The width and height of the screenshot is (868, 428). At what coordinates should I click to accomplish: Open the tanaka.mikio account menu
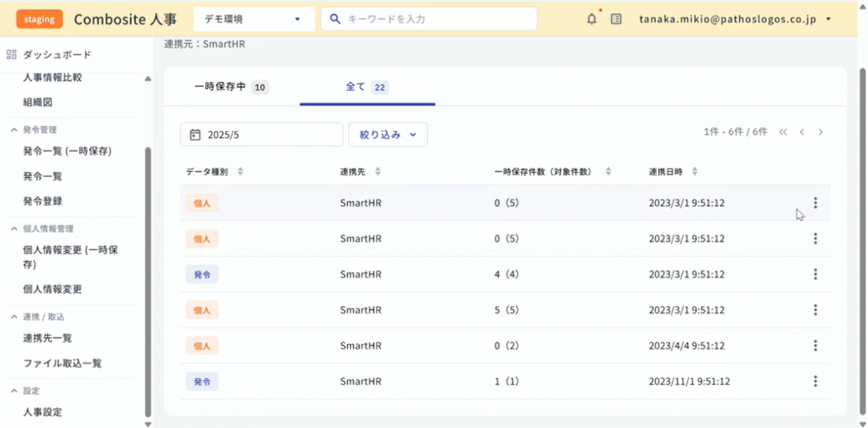(x=736, y=19)
